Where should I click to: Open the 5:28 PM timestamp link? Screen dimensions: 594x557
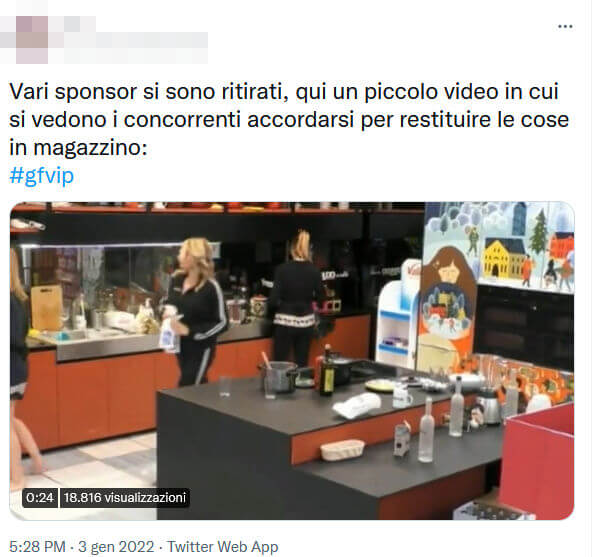tap(37, 547)
